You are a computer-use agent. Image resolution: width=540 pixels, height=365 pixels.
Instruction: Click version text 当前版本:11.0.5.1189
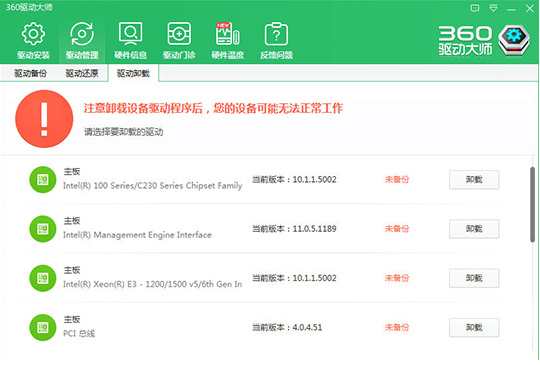pyautogui.click(x=294, y=229)
